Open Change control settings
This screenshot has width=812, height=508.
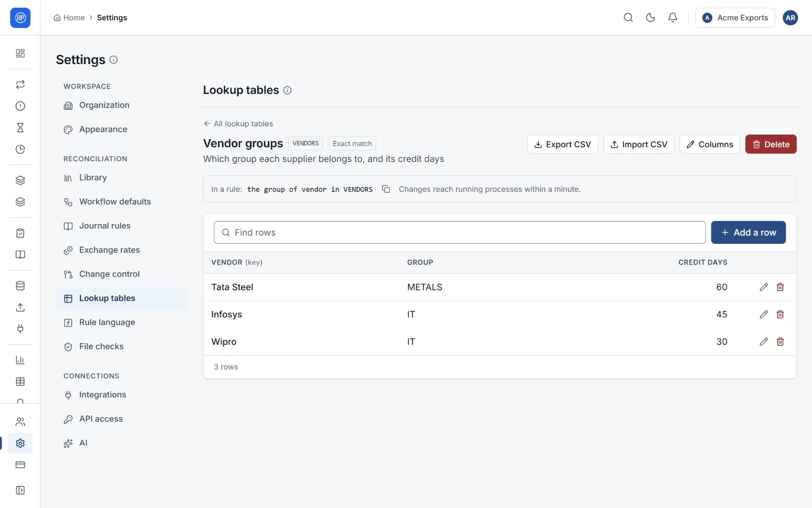click(x=122, y=274)
